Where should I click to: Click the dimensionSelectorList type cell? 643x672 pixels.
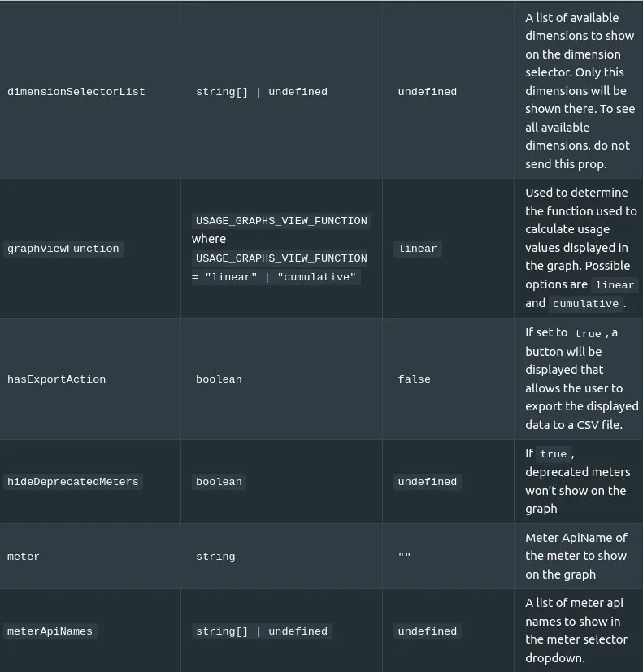261,92
